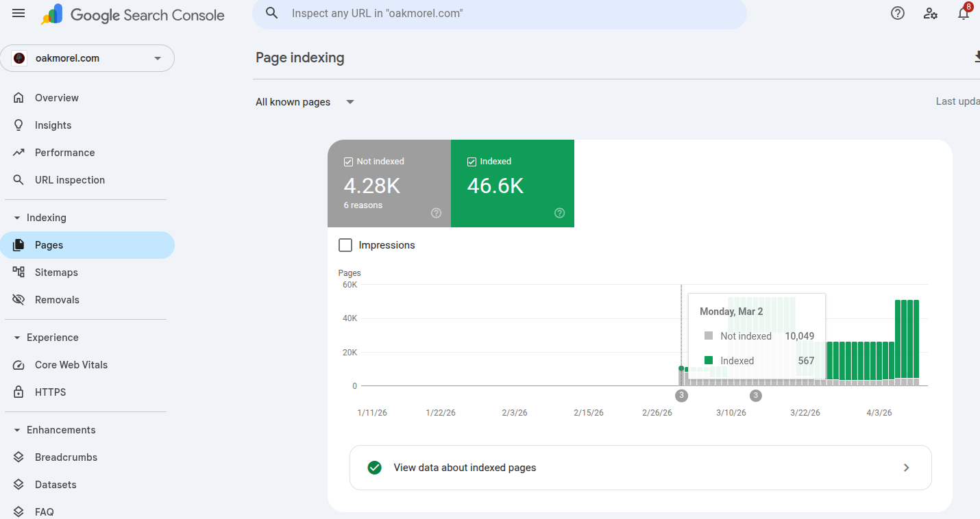
Task: Click the 567 indexed value
Action: pos(806,361)
